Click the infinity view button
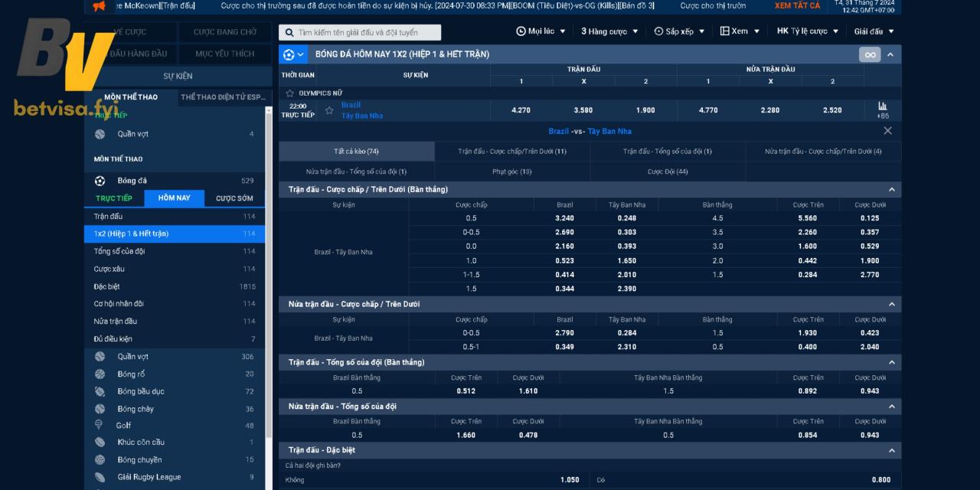This screenshot has height=490, width=980. (869, 54)
